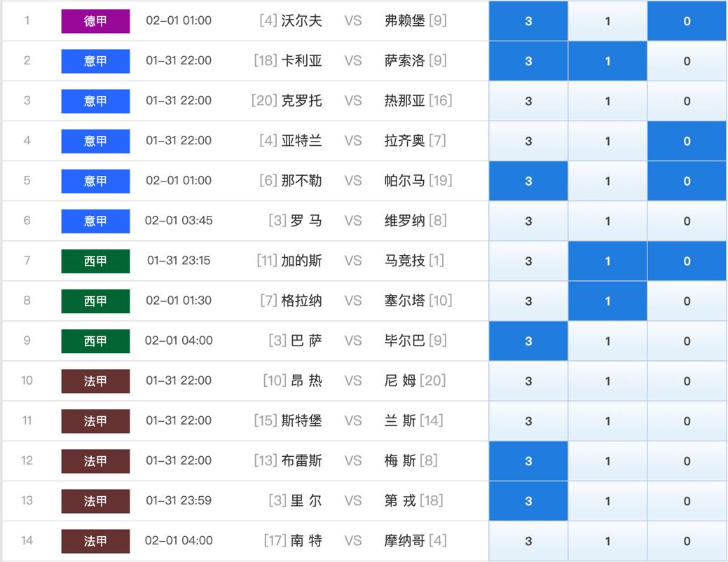Select option 3 for 格拉纳 vs 塞尔塔
Image resolution: width=728 pixels, height=562 pixels.
pos(528,301)
